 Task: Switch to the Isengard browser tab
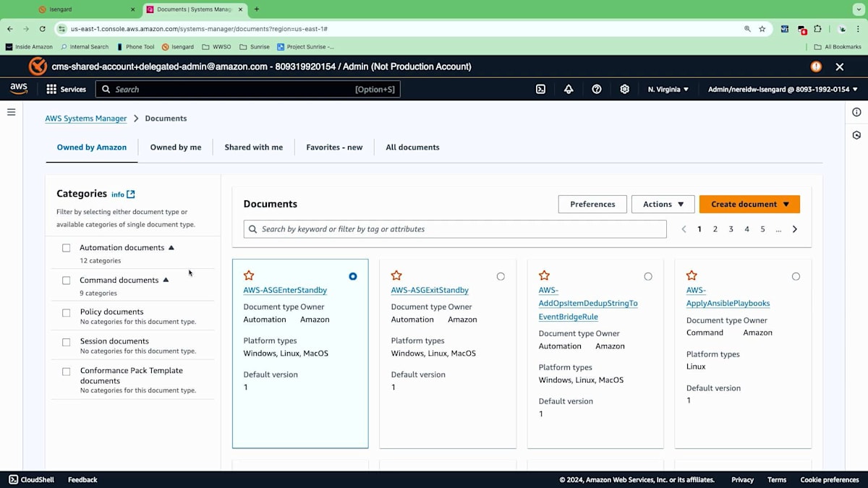pos(85,9)
